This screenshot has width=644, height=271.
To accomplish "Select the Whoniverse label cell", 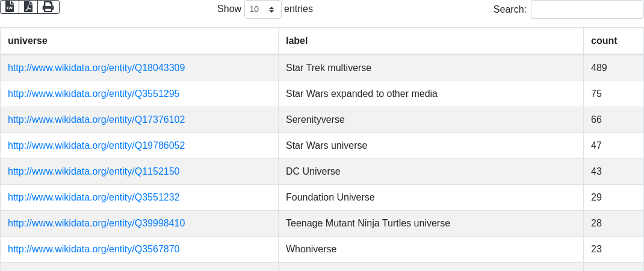I will (x=431, y=249).
